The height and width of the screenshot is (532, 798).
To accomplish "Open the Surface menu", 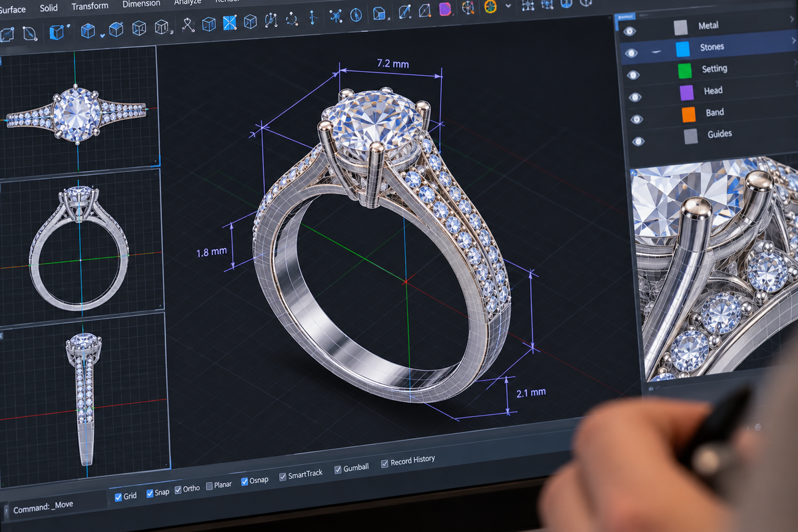I will pyautogui.click(x=12, y=9).
